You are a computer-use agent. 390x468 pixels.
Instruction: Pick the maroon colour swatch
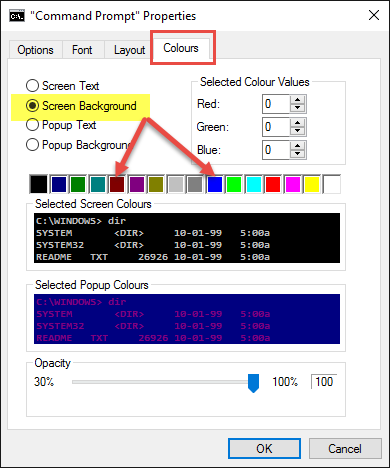tap(117, 184)
